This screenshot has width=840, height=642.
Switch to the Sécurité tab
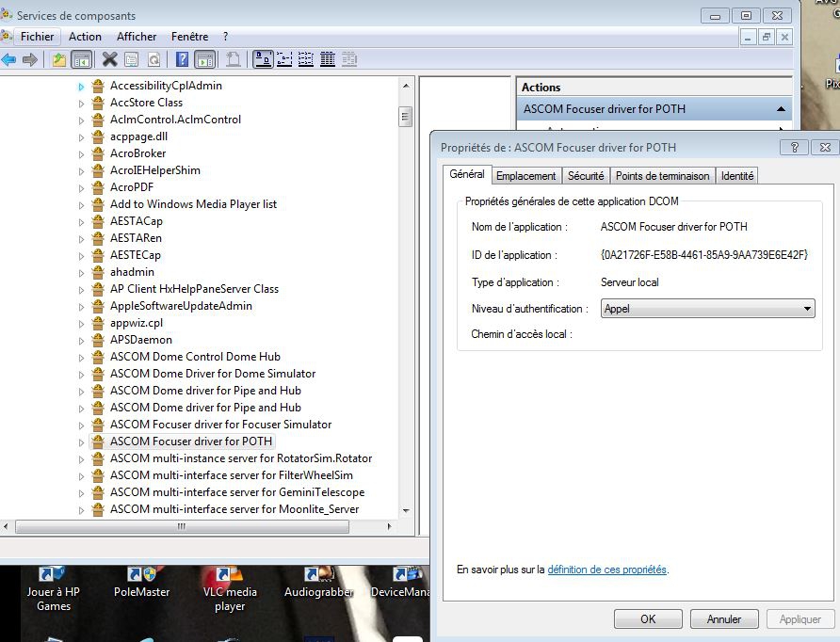[586, 176]
